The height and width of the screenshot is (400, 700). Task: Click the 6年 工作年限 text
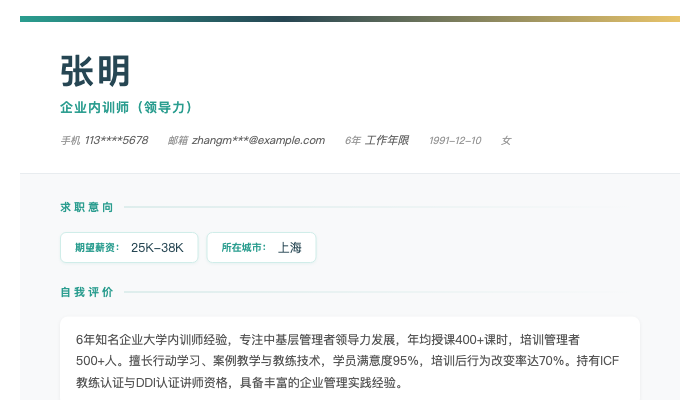coord(377,140)
